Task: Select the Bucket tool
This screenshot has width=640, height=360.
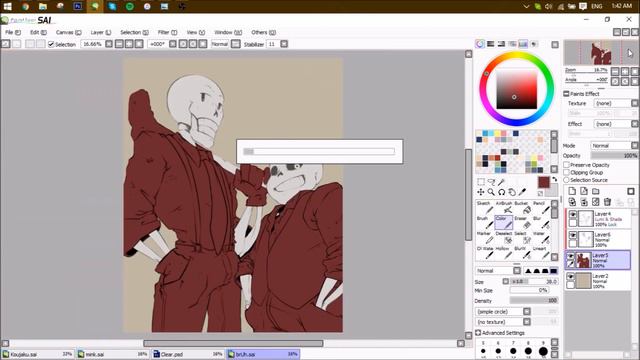Action: point(523,207)
